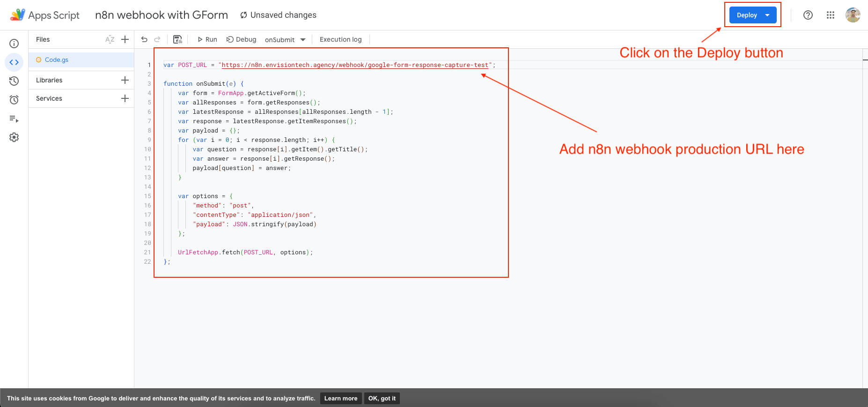
Task: Click the Debug button
Action: [242, 39]
